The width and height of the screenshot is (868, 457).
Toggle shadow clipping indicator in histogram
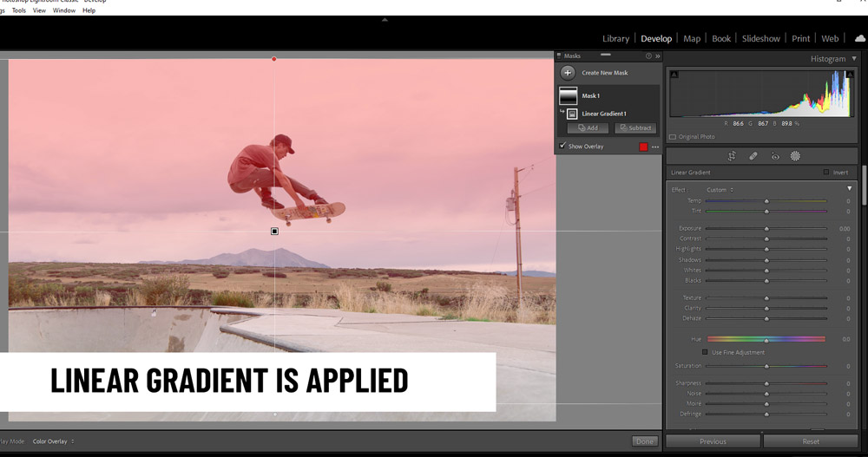point(674,74)
